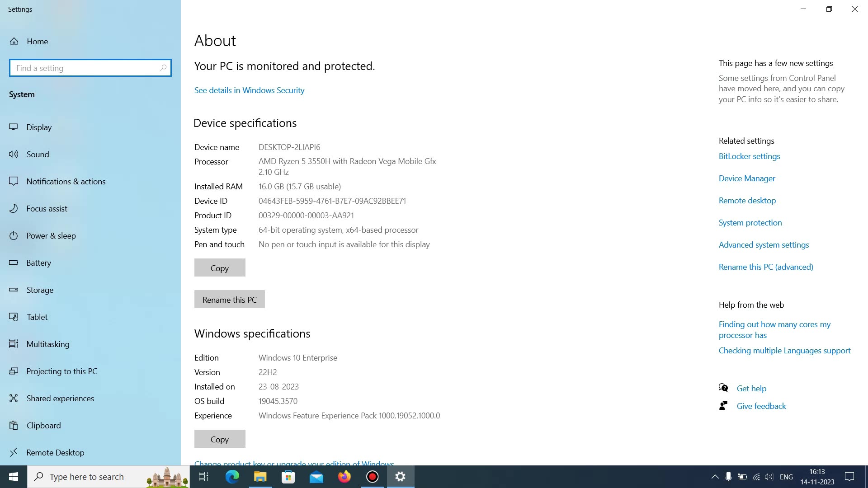Click Copy under Device specifications
Screen dimensions: 868x488
219,267
